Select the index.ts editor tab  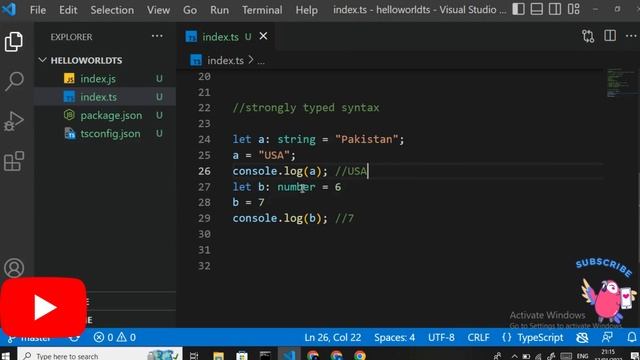pyautogui.click(x=220, y=37)
